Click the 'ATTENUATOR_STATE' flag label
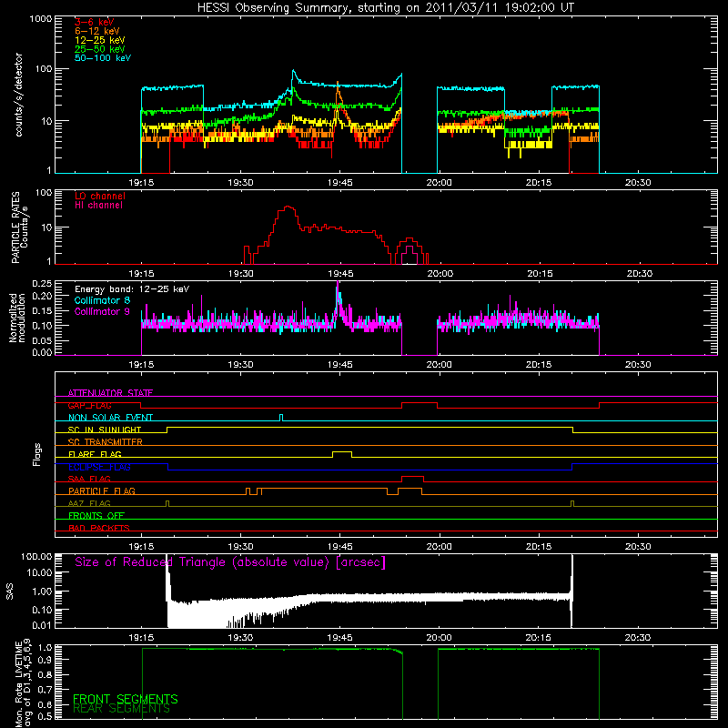This screenshot has width=728, height=728. point(110,393)
